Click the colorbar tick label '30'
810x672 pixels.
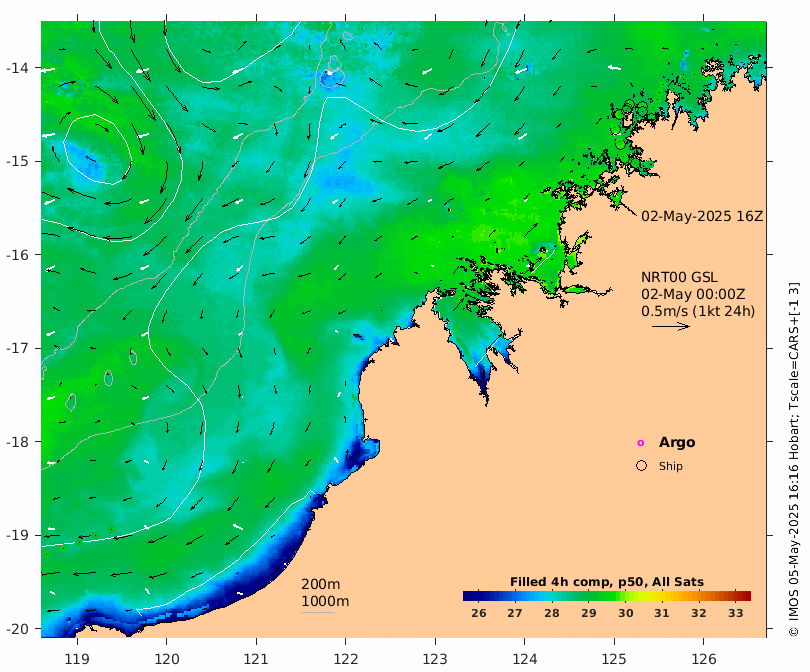(x=626, y=613)
